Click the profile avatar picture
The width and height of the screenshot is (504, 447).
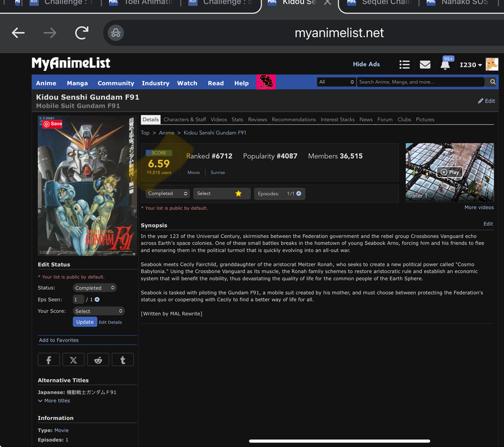[492, 64]
